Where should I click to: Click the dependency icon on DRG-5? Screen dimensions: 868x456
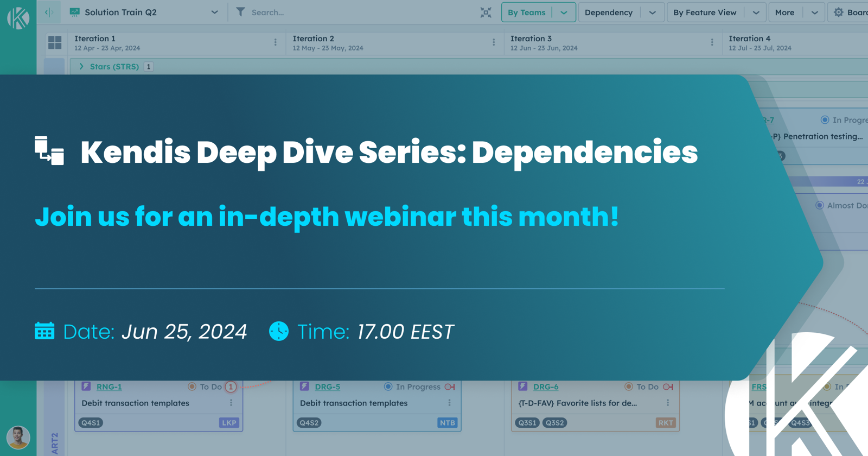point(450,387)
